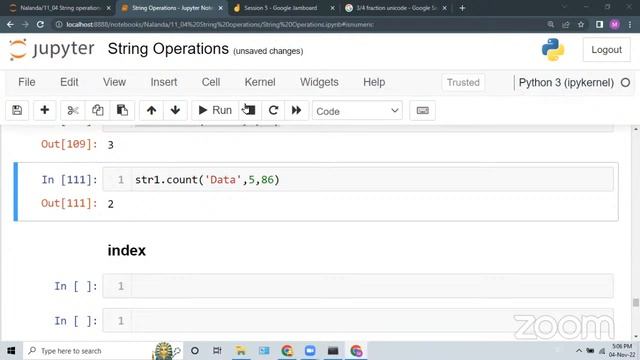Open Chrome three-dot menu
Image resolution: width=640 pixels, height=360 pixels.
pos(630,24)
